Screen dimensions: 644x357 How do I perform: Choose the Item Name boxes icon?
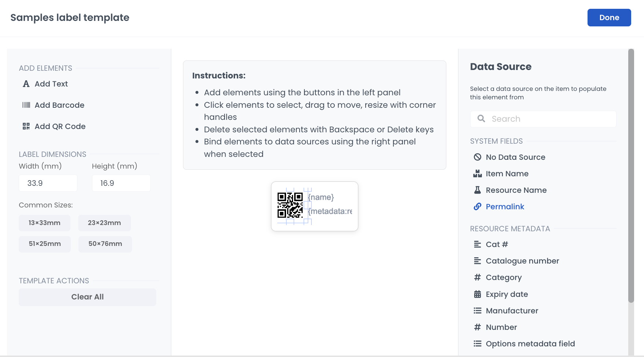[x=477, y=174]
